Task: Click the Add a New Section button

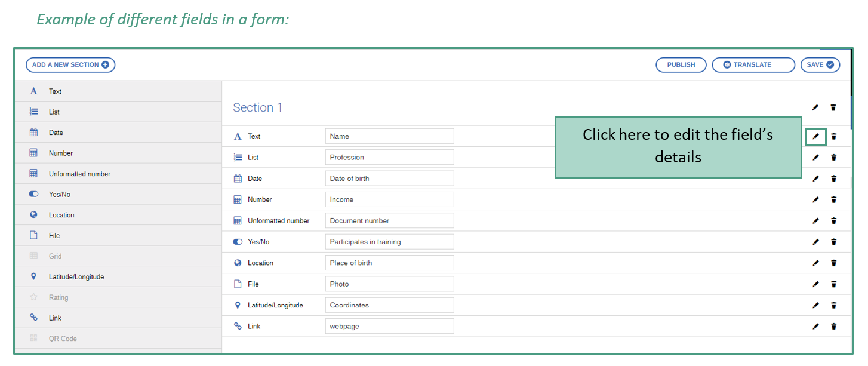Action: (70, 65)
